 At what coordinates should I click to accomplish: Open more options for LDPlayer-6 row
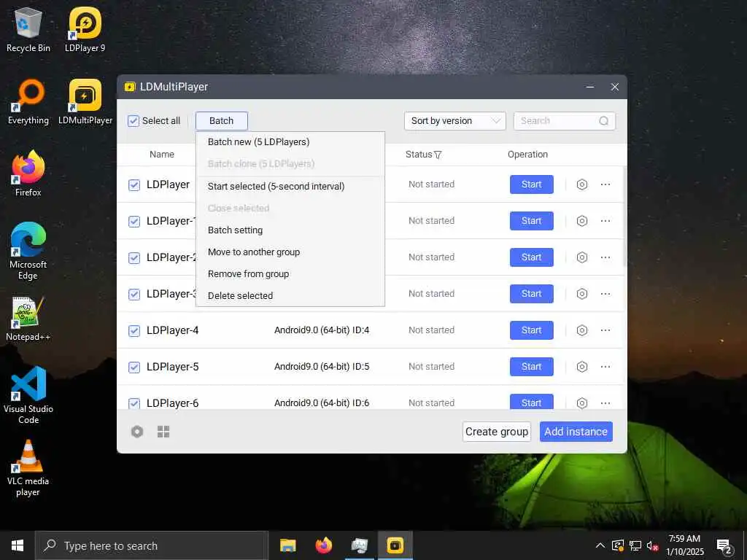click(x=605, y=402)
